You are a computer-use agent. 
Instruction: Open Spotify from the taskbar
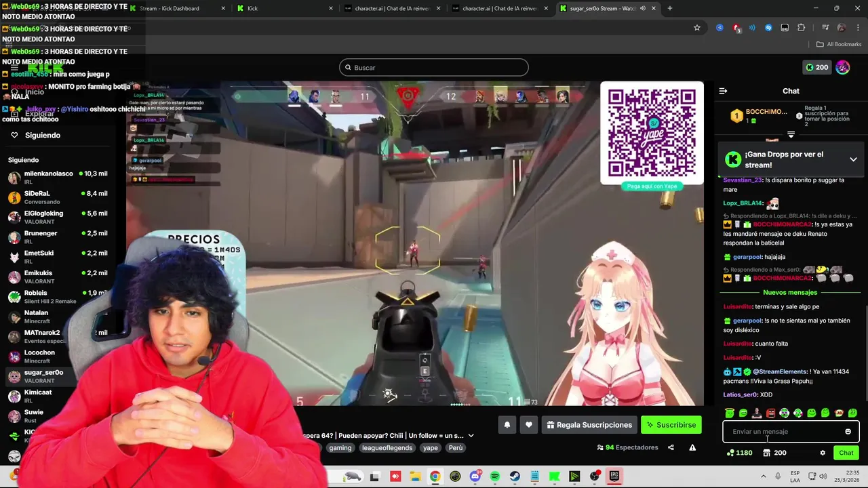495,476
